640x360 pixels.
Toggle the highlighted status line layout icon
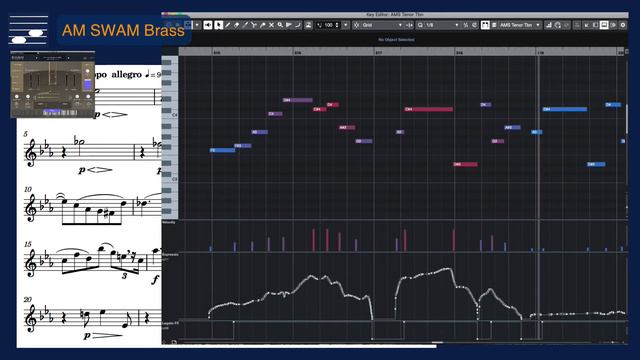click(x=604, y=25)
